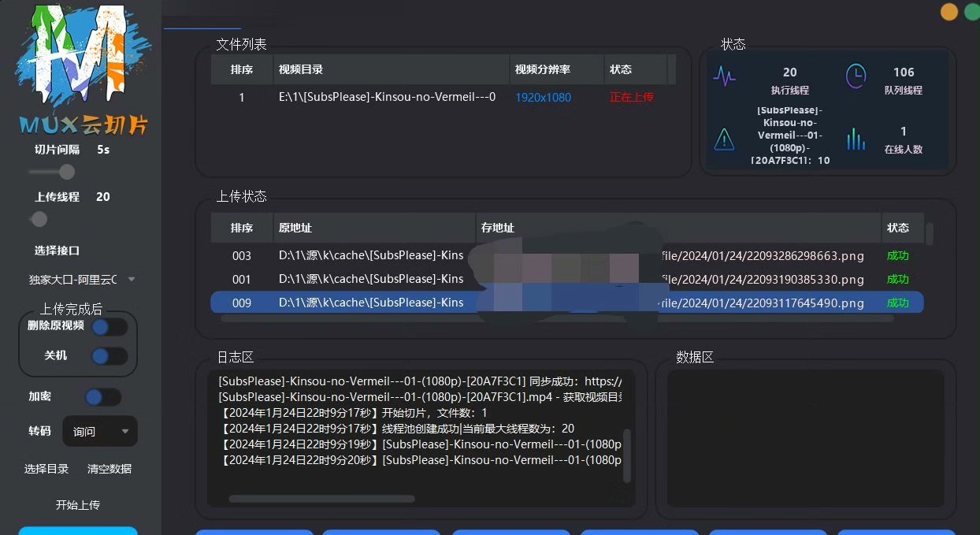Click the 开始上传 button
The width and height of the screenshot is (980, 535).
point(78,505)
